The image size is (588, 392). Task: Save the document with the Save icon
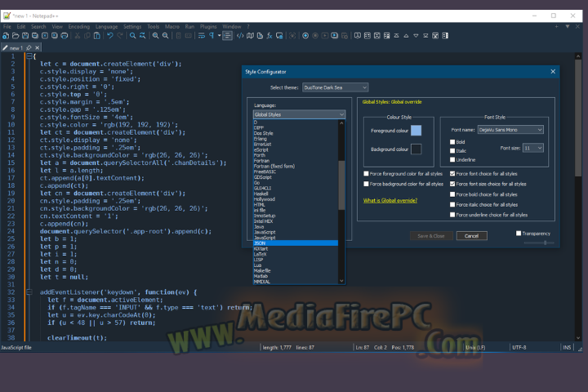[x=25, y=36]
